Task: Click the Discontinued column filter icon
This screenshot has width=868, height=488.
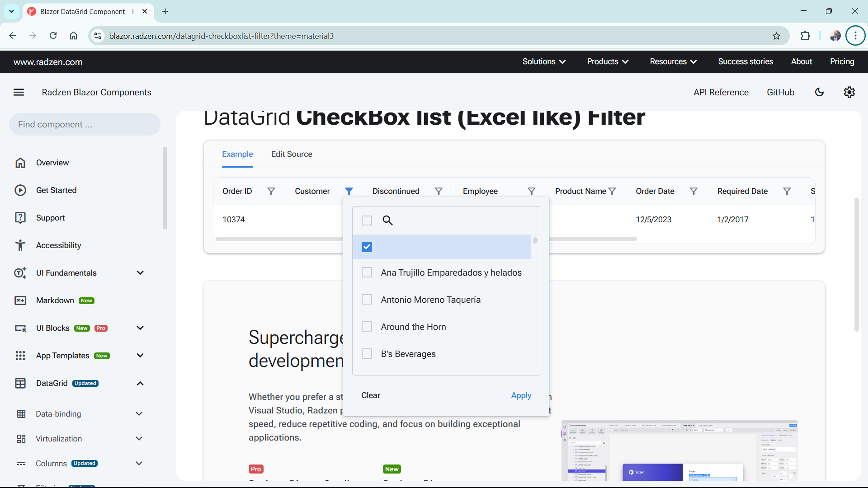Action: tap(438, 191)
